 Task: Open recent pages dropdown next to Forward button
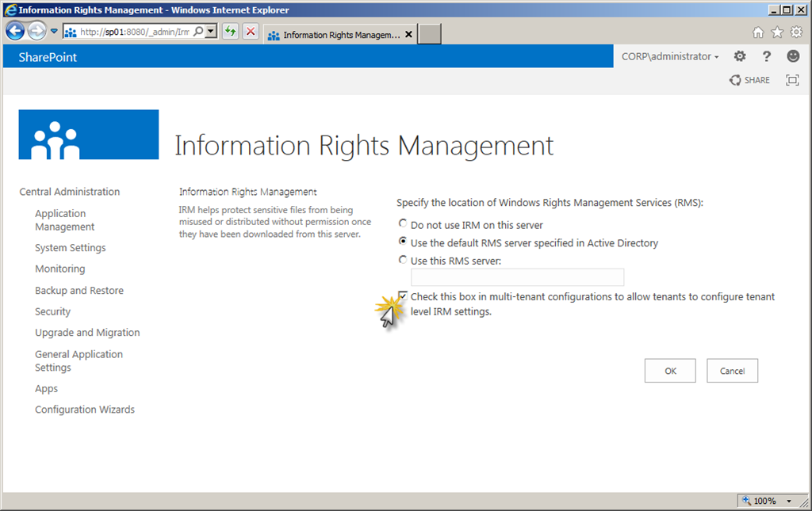(54, 32)
